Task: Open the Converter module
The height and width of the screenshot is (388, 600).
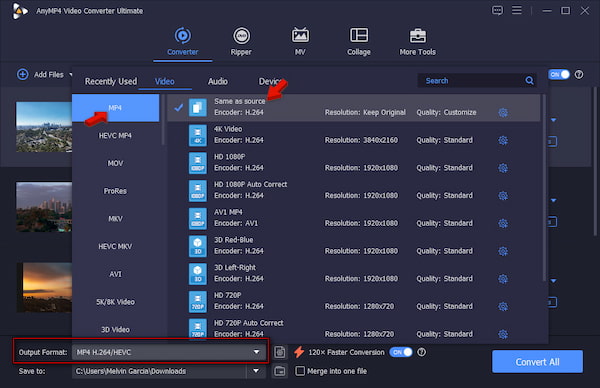Action: 183,41
